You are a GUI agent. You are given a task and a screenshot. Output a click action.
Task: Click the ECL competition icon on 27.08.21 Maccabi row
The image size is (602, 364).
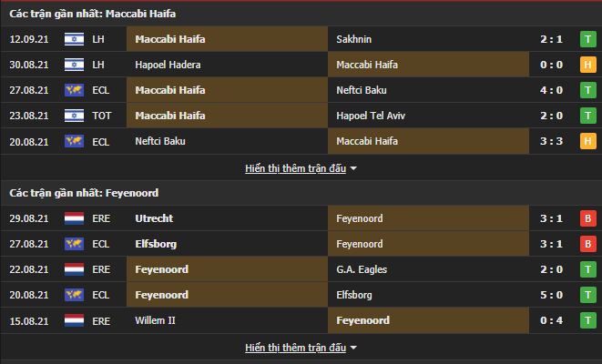click(x=74, y=91)
